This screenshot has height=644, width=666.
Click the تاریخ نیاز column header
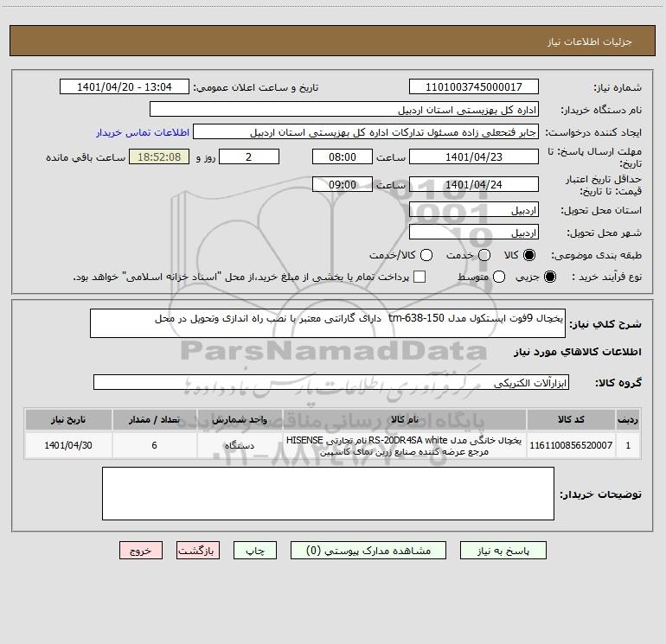coord(68,419)
